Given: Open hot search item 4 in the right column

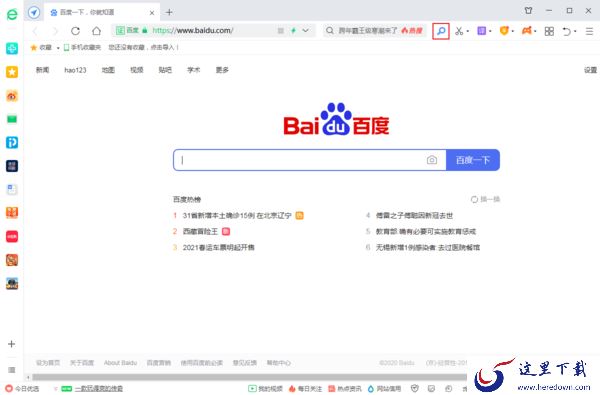Looking at the screenshot, I should [x=414, y=215].
